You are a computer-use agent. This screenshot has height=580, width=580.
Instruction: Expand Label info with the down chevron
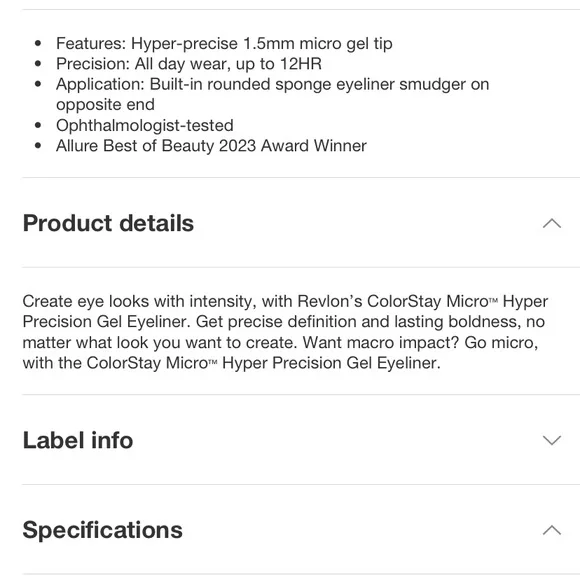[x=552, y=440]
